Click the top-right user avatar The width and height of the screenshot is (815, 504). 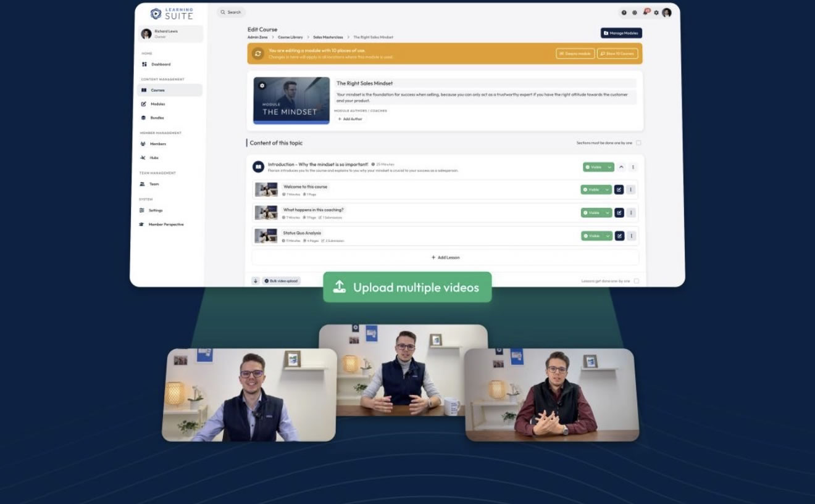point(667,12)
